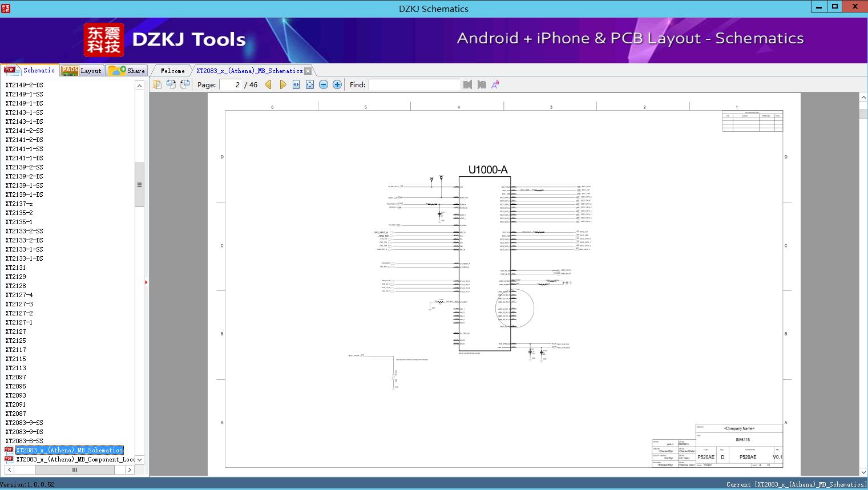Select XT2083-9-SS in the list
Screen dimensions: 868x490
(x=24, y=423)
